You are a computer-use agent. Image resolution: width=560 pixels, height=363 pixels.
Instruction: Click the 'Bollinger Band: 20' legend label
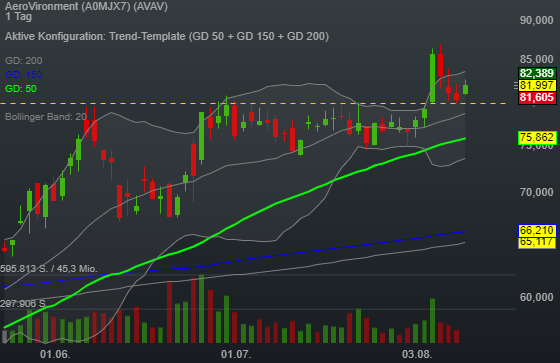tap(46, 116)
